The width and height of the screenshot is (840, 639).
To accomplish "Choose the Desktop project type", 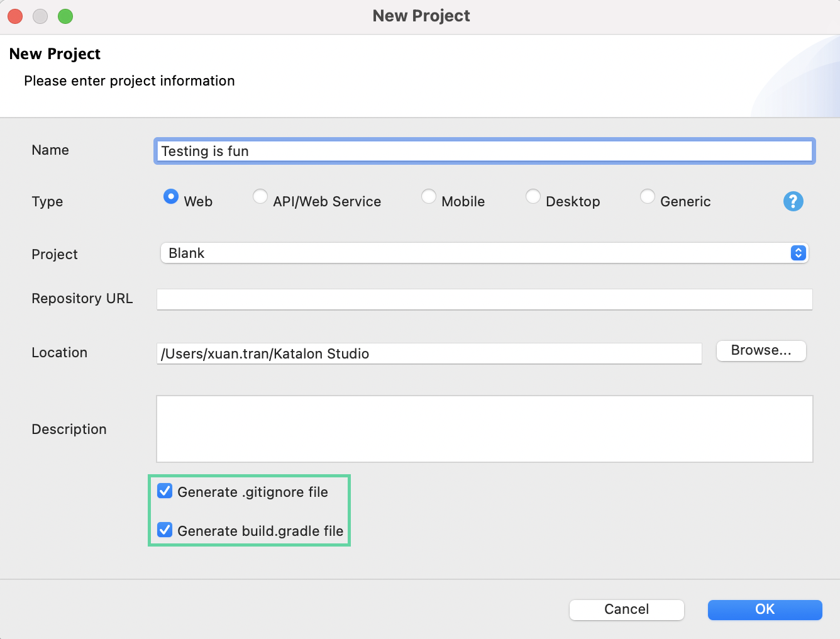I will point(533,197).
